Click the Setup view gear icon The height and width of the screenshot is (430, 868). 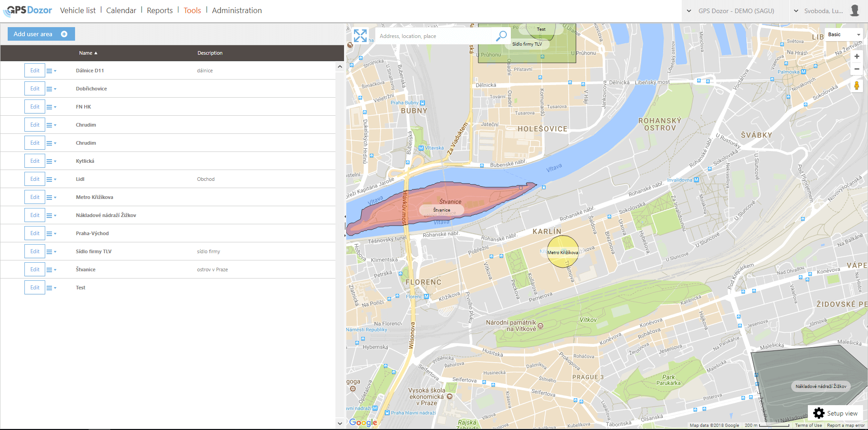pos(819,413)
